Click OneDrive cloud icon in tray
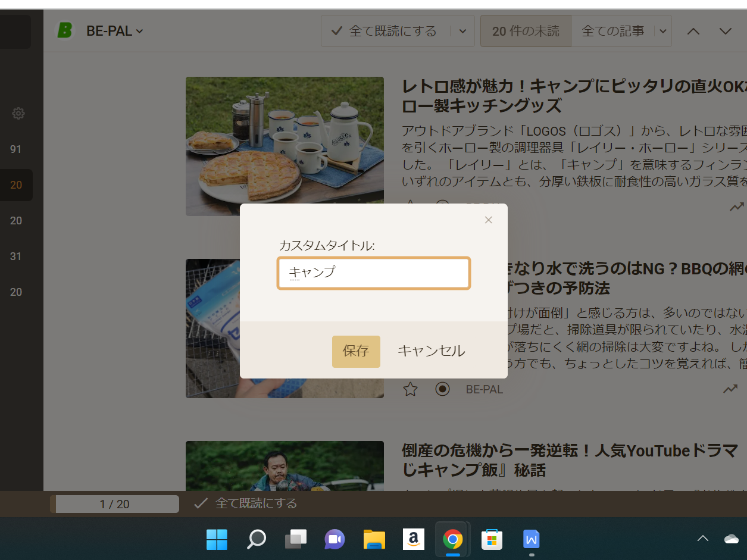Viewport: 747px width, 560px height. coord(732,539)
